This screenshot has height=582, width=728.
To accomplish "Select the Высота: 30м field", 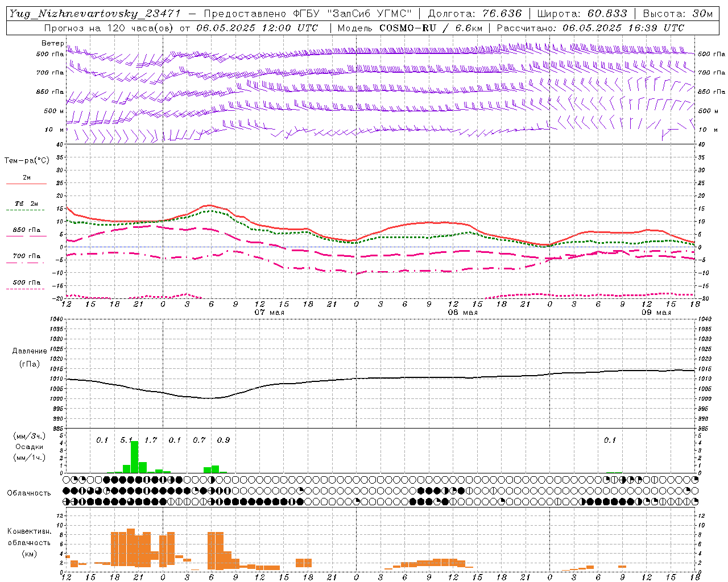I will (x=677, y=14).
